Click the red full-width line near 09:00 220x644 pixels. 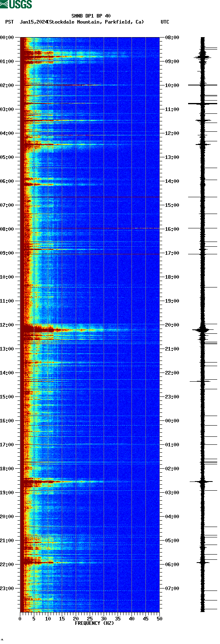point(90,254)
